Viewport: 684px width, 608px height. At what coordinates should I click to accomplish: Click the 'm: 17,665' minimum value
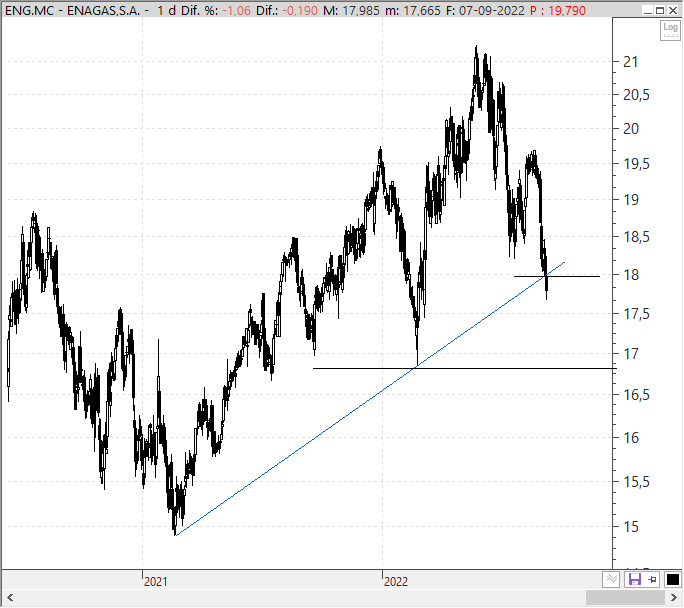413,10
